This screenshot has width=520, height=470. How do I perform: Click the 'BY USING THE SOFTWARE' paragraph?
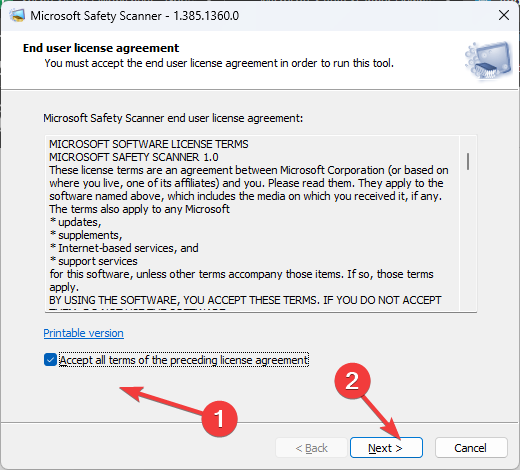point(245,300)
